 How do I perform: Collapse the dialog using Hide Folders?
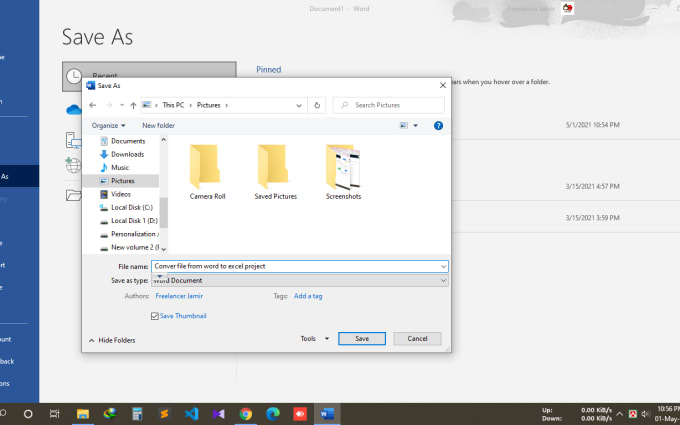(112, 340)
